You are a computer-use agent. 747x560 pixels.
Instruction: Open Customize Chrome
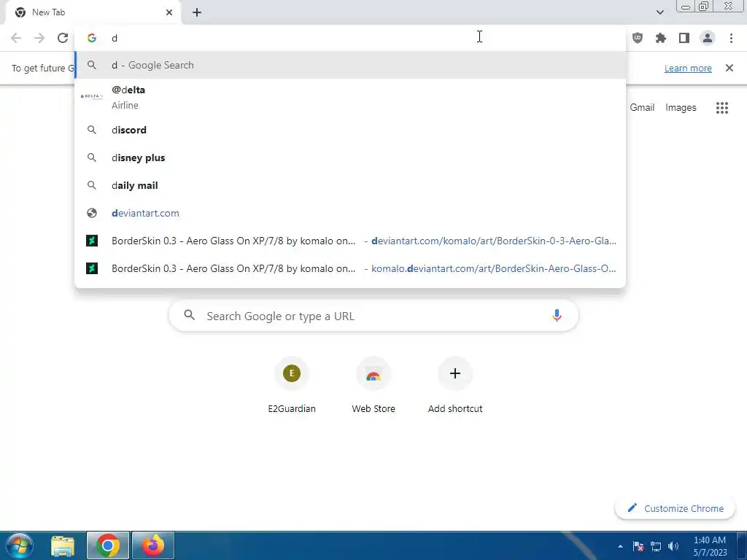click(x=675, y=508)
